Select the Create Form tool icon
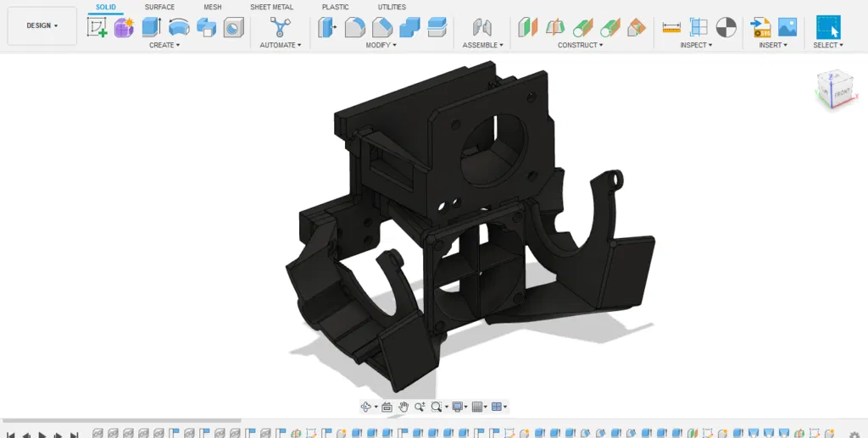The width and height of the screenshot is (868, 438). [125, 27]
